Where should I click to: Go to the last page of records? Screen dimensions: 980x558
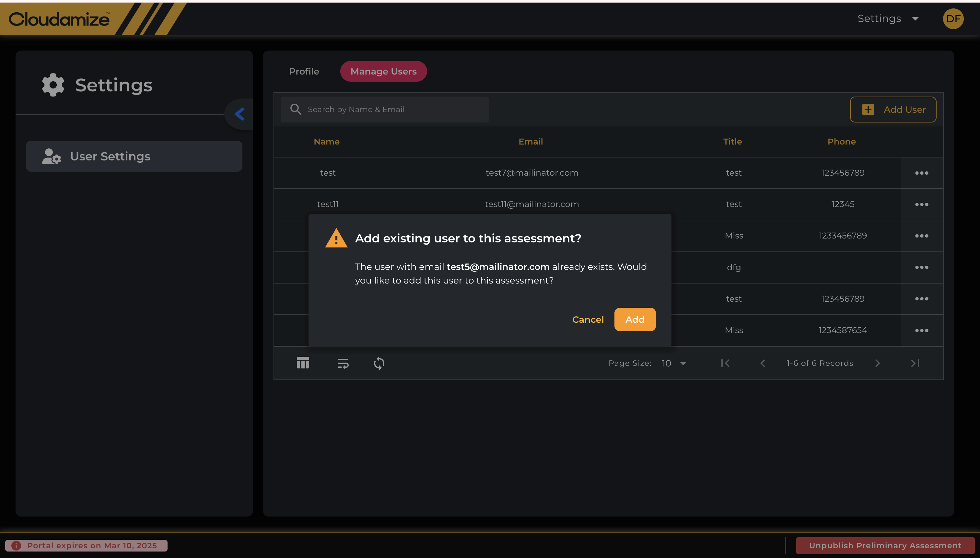pos(915,363)
